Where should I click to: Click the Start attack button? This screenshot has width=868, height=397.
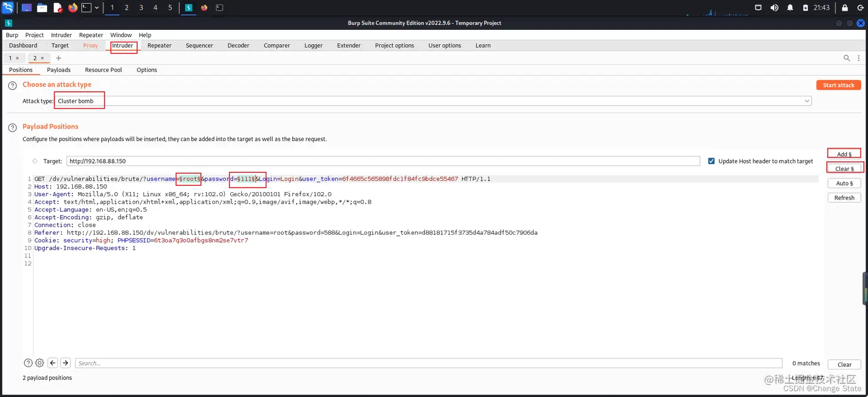point(839,85)
